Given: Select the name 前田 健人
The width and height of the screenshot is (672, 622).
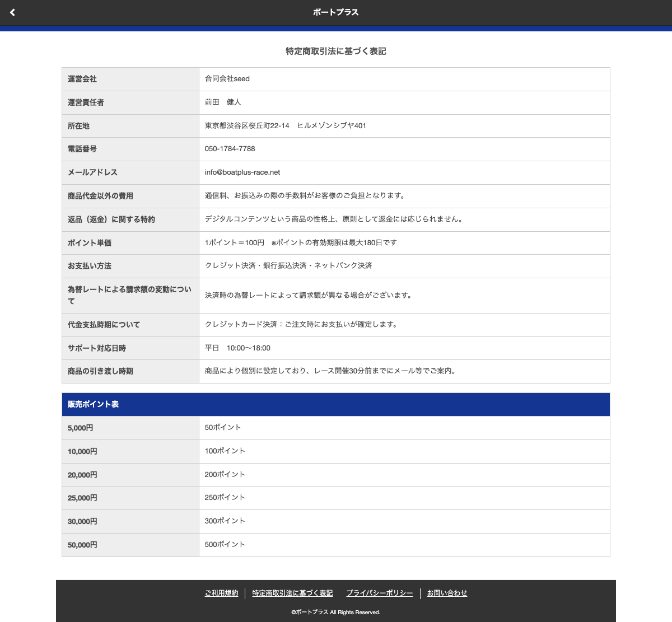Looking at the screenshot, I should pos(223,102).
